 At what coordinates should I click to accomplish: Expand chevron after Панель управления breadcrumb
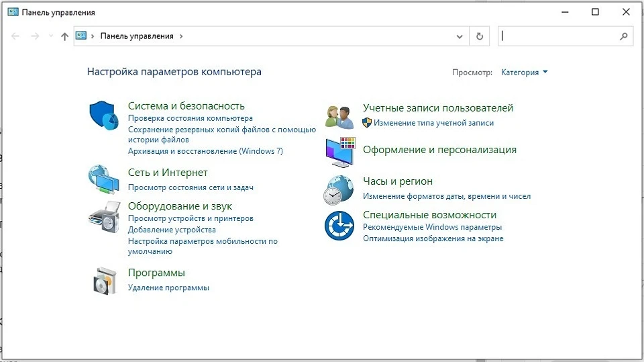pyautogui.click(x=181, y=36)
